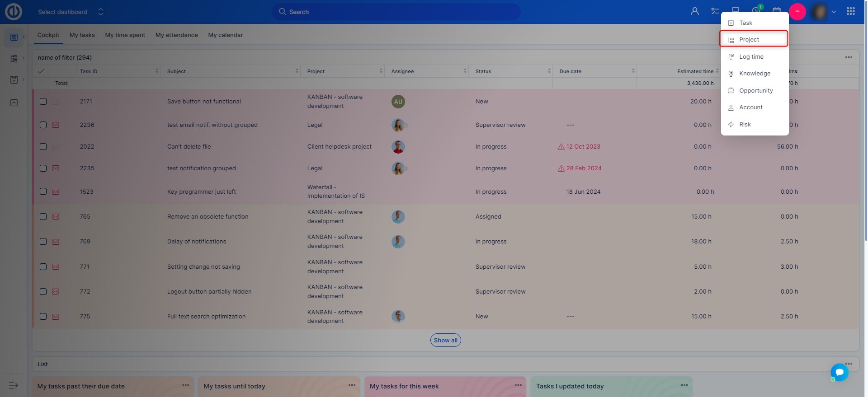
Task: Click the dashboard icon in left sidebar
Action: click(x=14, y=37)
